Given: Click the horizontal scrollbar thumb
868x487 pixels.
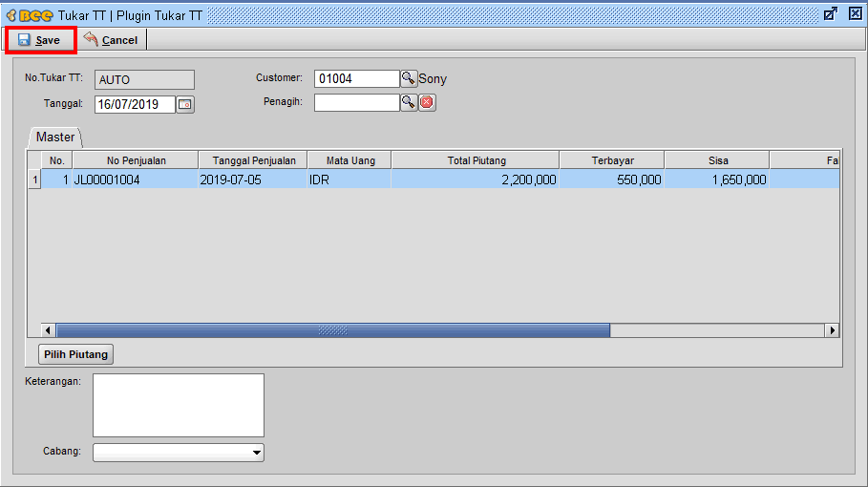Looking at the screenshot, I should pyautogui.click(x=333, y=330).
